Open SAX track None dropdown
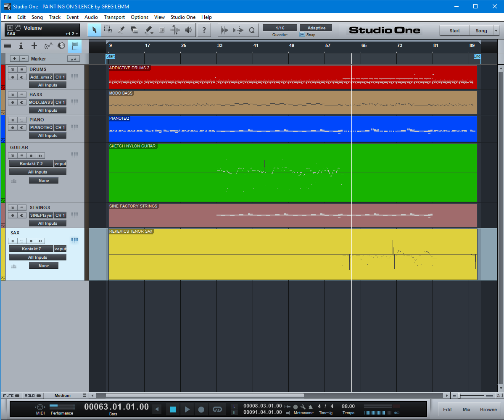 click(44, 266)
